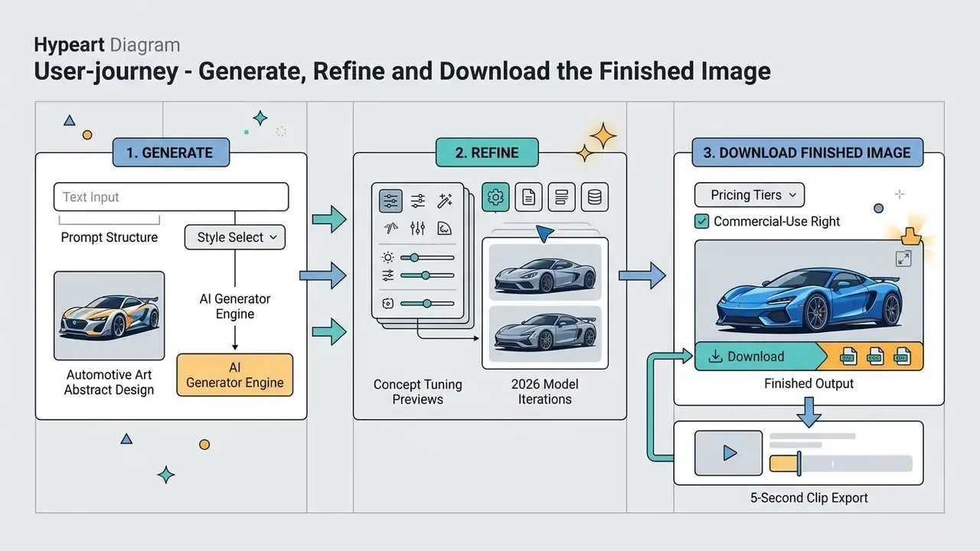Expand the finished image with the fullscreen icon
This screenshot has height=551, width=980.
click(903, 259)
